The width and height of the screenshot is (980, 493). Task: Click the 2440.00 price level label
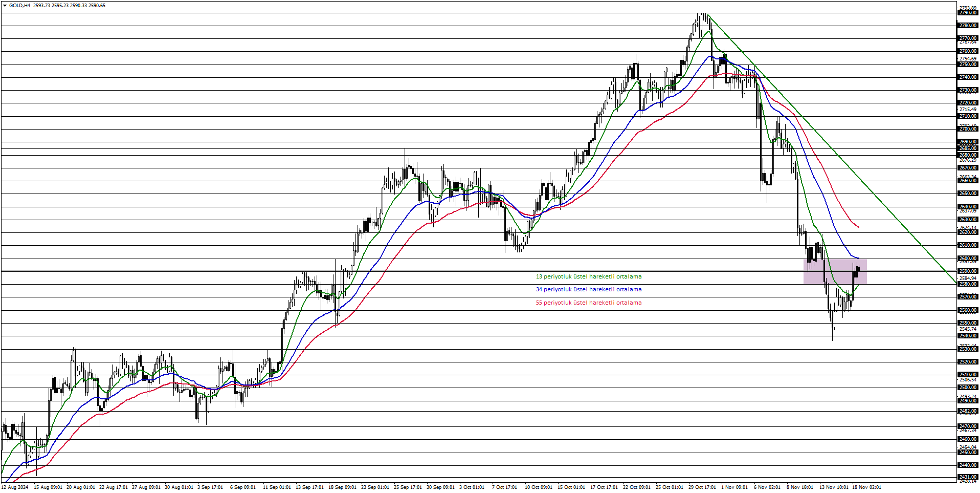pyautogui.click(x=968, y=465)
